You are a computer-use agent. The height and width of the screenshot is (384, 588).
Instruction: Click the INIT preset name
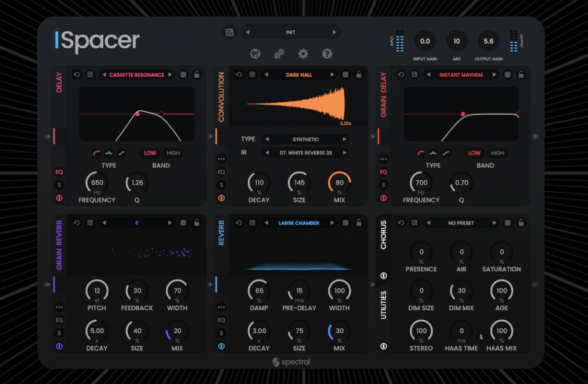291,32
